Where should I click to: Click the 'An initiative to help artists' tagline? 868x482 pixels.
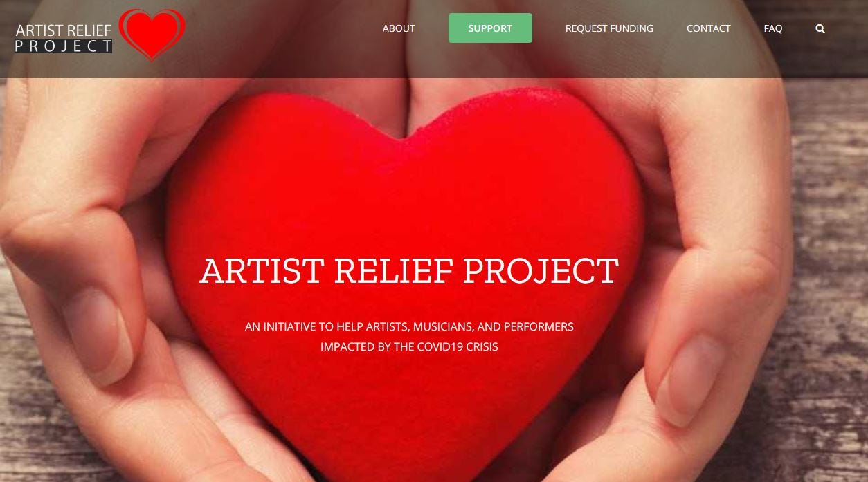coord(409,326)
